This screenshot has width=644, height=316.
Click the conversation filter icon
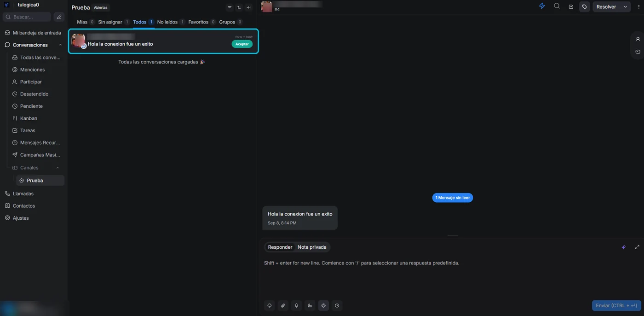point(230,7)
